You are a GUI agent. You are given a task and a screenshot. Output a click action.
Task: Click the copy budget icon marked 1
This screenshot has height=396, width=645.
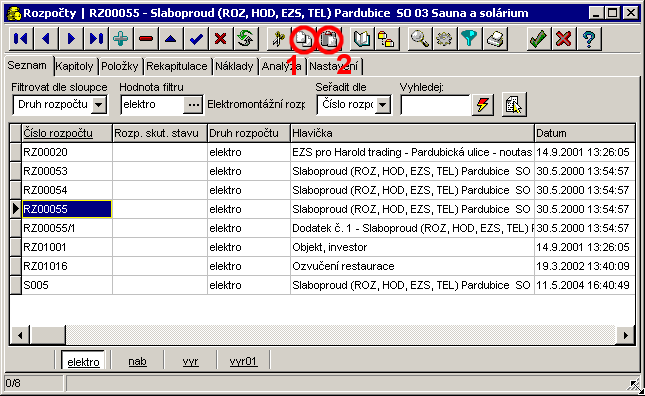point(304,39)
